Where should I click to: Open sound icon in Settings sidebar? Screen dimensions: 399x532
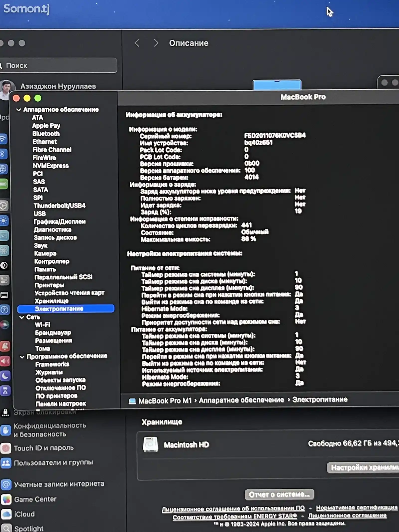tap(5, 361)
